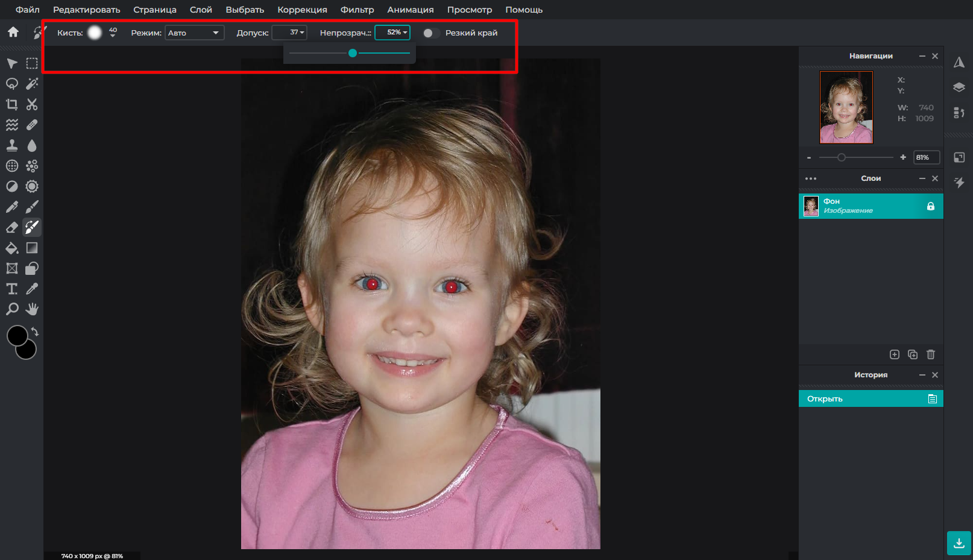Select the Eraser tool

click(x=11, y=227)
